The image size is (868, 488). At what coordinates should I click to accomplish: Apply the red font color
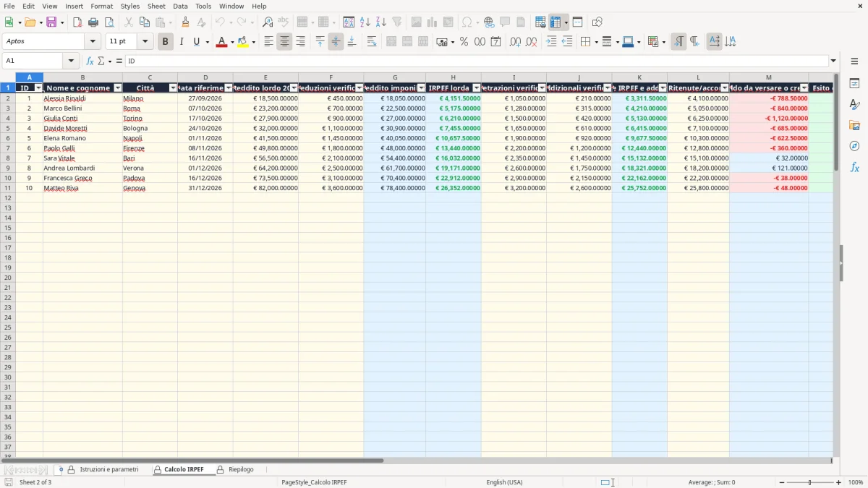tap(221, 42)
